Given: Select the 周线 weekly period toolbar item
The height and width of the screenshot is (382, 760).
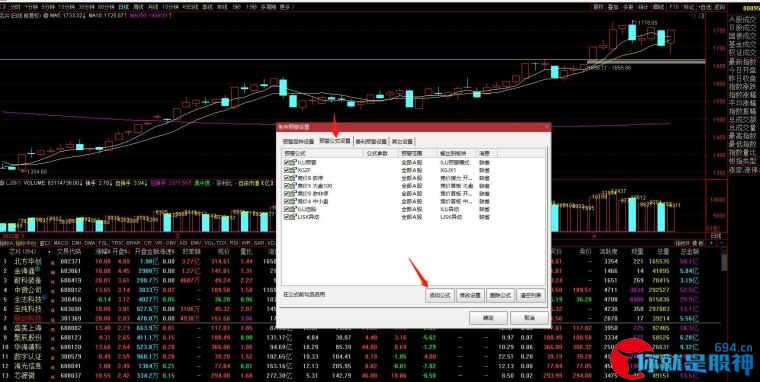Looking at the screenshot, I should tap(138, 7).
